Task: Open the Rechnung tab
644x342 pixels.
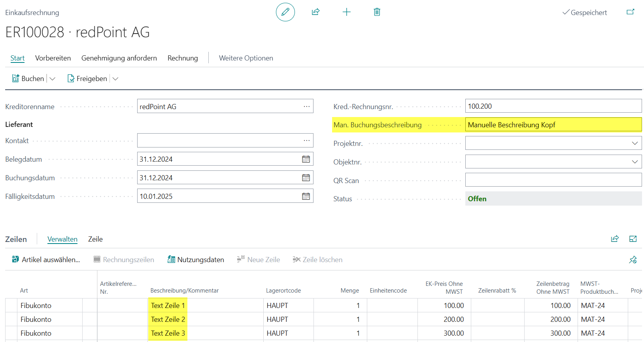Action: (183, 58)
